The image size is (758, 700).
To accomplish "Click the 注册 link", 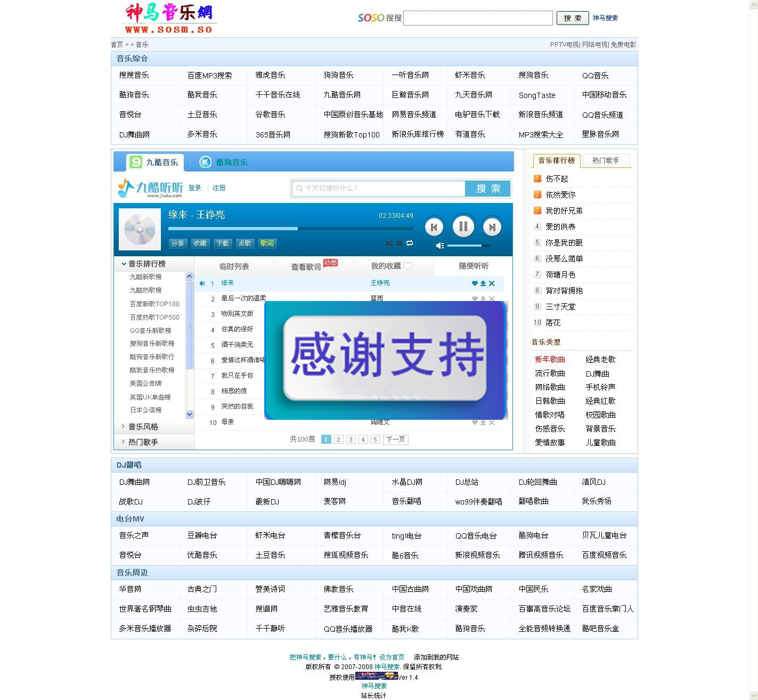I will coord(219,188).
